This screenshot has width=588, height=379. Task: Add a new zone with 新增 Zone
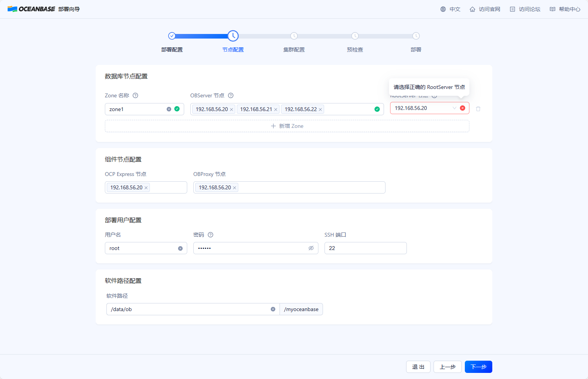[x=287, y=126]
